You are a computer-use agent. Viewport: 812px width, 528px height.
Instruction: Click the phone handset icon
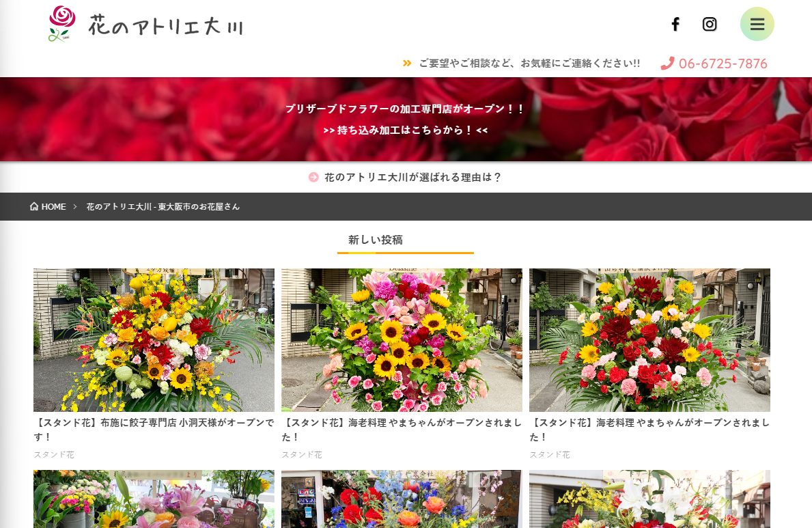point(667,64)
